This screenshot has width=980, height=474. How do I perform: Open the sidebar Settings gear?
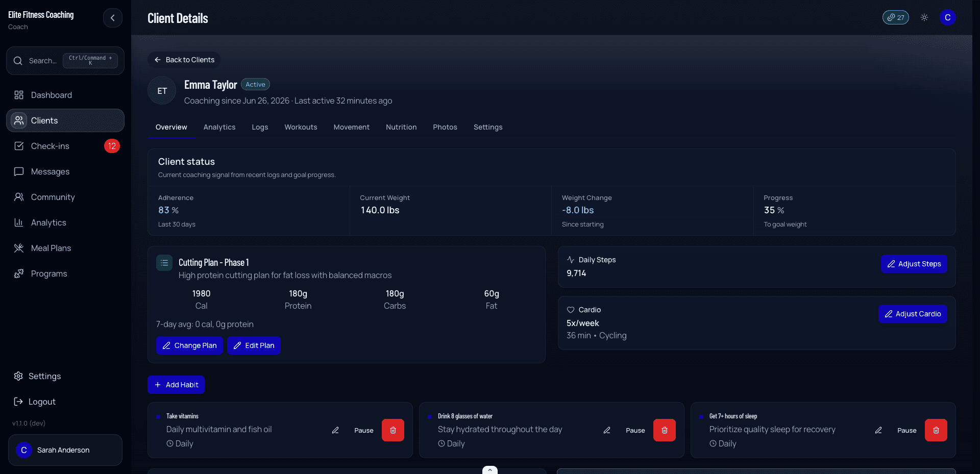coord(18,376)
